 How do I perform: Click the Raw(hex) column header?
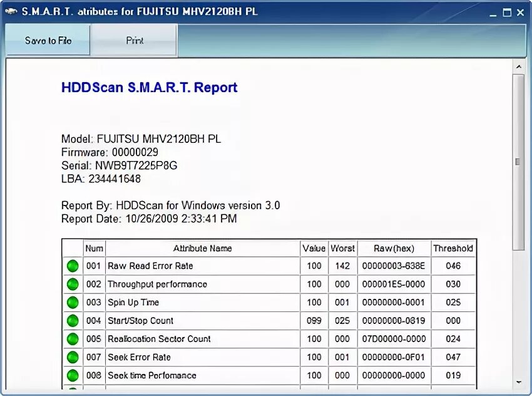click(x=394, y=248)
